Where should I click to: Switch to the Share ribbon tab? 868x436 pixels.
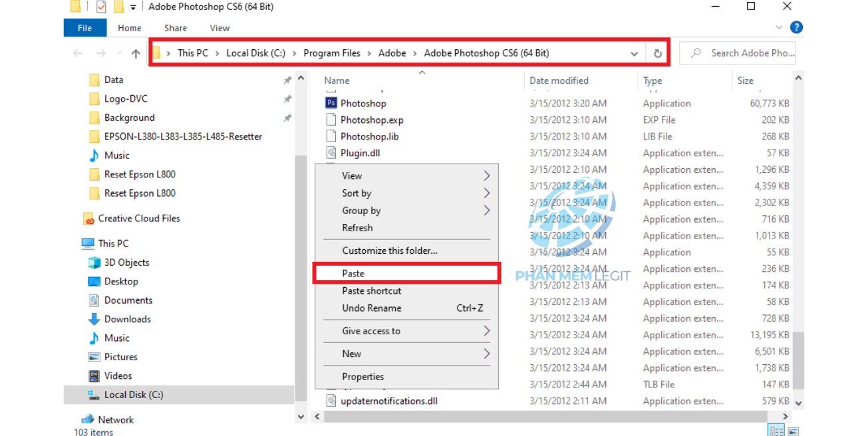coord(176,28)
